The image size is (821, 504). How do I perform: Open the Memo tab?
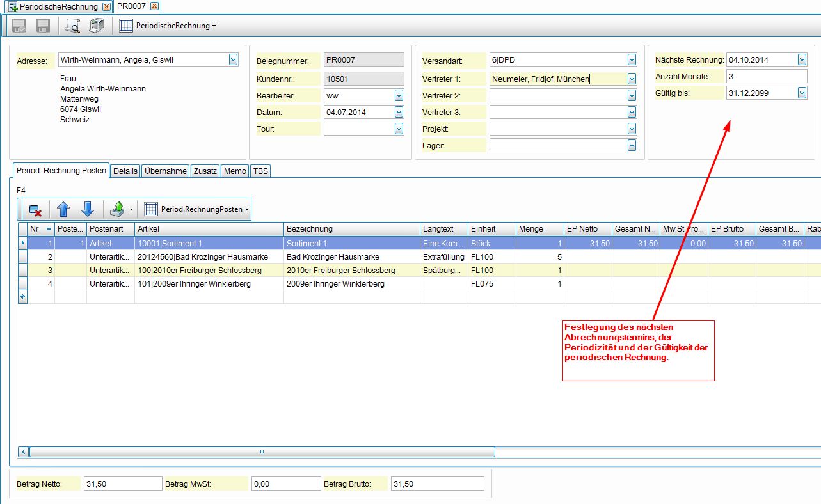[x=235, y=171]
